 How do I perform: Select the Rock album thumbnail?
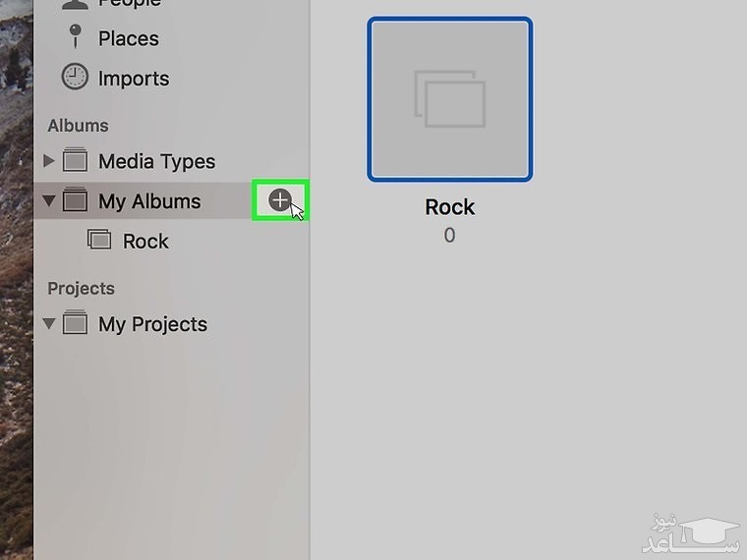(450, 99)
